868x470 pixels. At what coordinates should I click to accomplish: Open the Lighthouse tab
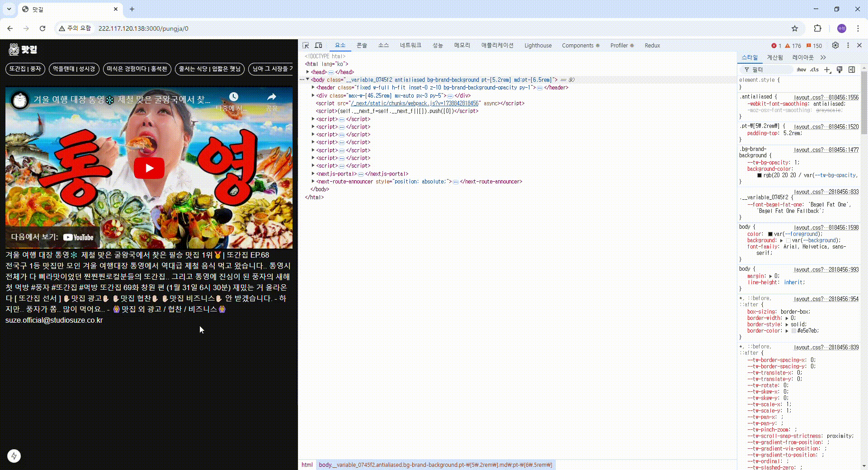click(538, 46)
